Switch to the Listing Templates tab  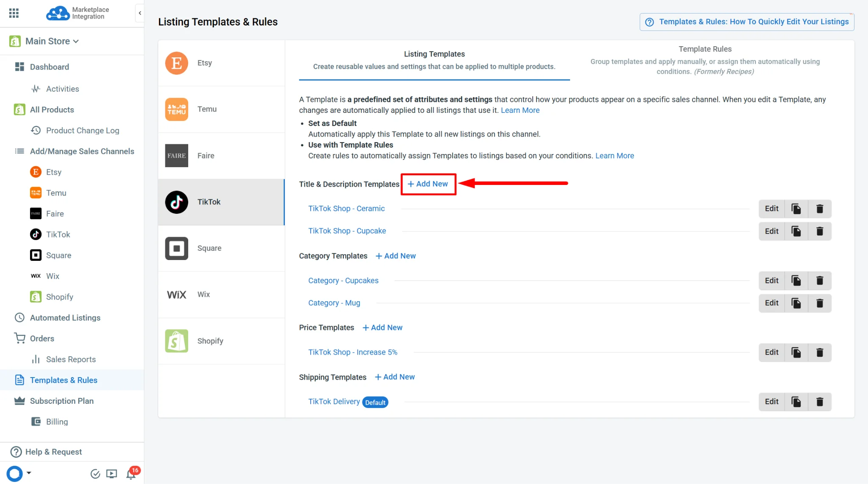tap(434, 60)
